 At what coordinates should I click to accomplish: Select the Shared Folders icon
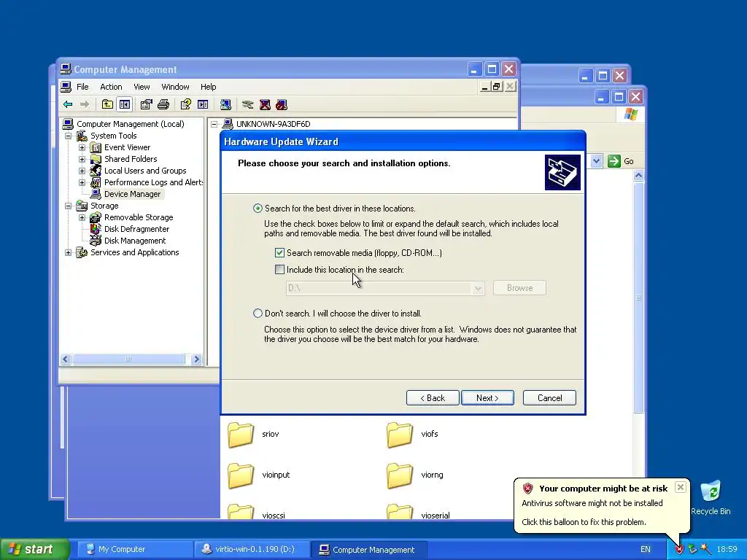(x=96, y=159)
